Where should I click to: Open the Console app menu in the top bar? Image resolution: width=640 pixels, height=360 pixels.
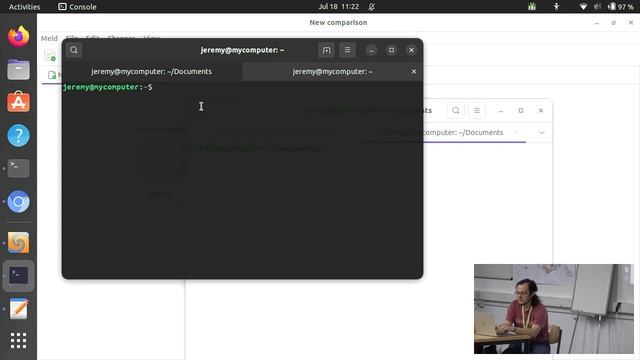tap(77, 7)
